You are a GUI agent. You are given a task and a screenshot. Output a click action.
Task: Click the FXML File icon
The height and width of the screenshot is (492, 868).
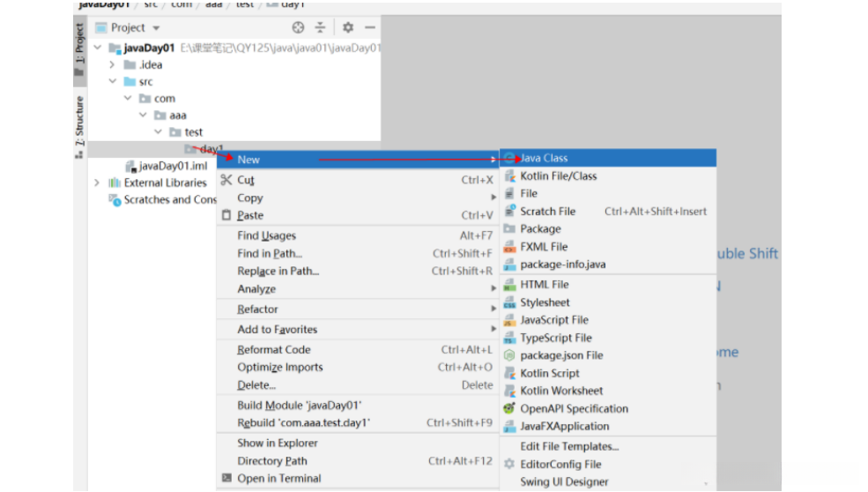click(510, 247)
